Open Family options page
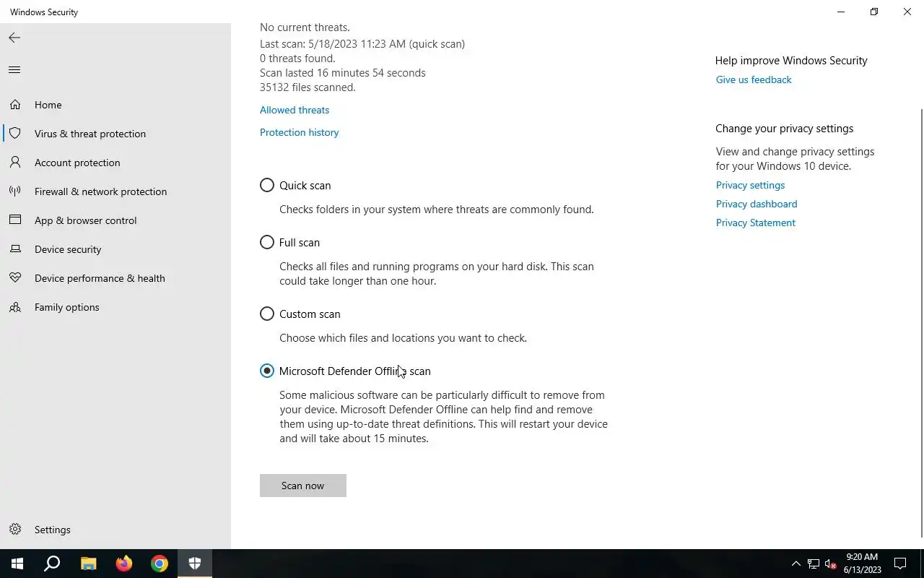The width and height of the screenshot is (924, 578). point(115,307)
